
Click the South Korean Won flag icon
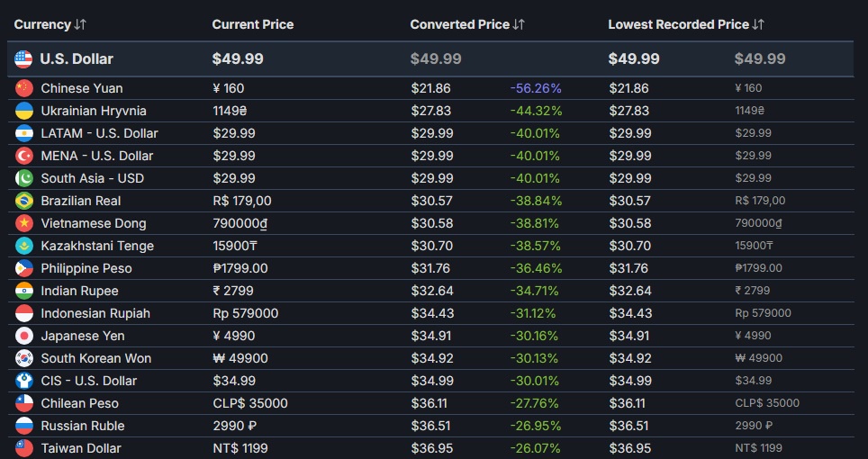tap(24, 358)
